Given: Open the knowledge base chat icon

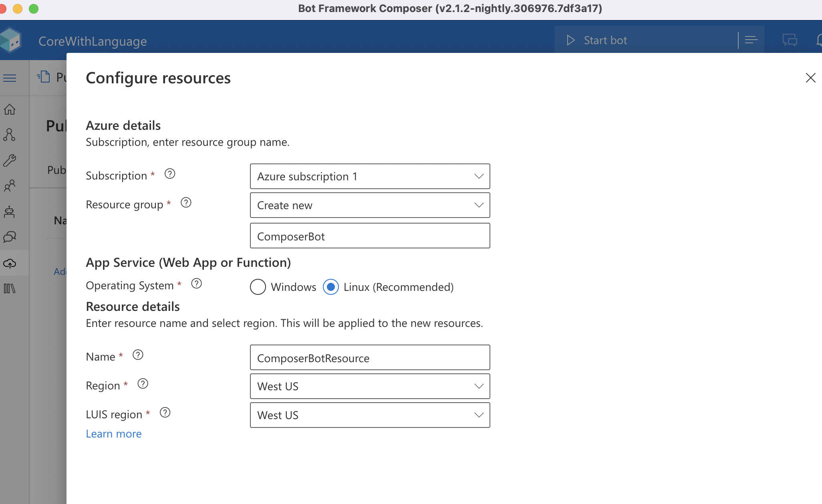Looking at the screenshot, I should (x=10, y=237).
